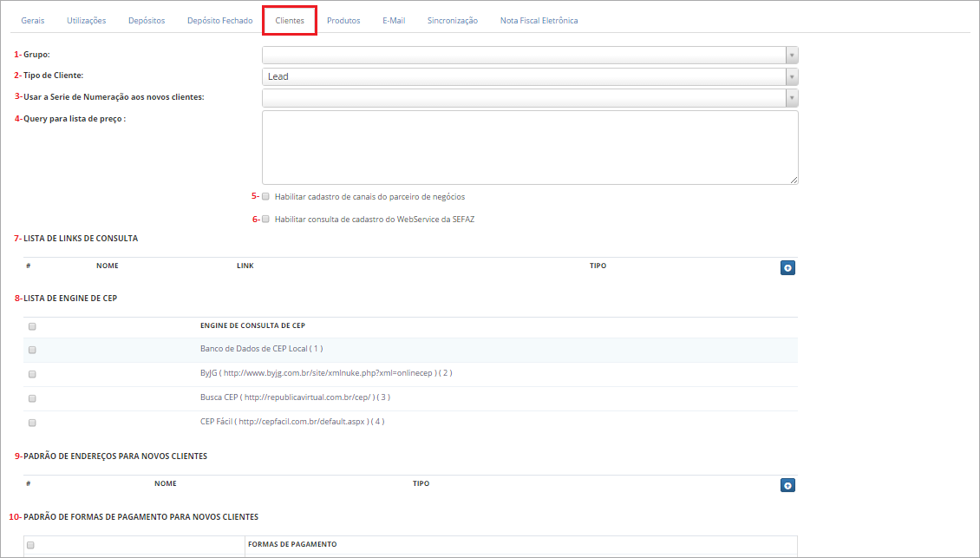Click NOME header in Links de Consulta table
Screen dimensions: 980x558
coord(108,266)
